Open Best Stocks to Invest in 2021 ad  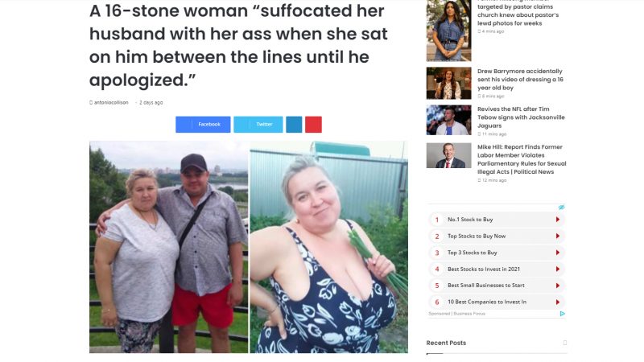(x=497, y=269)
